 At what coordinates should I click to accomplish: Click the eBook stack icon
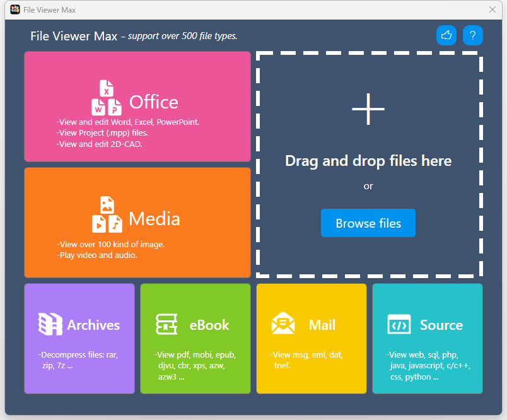click(x=166, y=324)
